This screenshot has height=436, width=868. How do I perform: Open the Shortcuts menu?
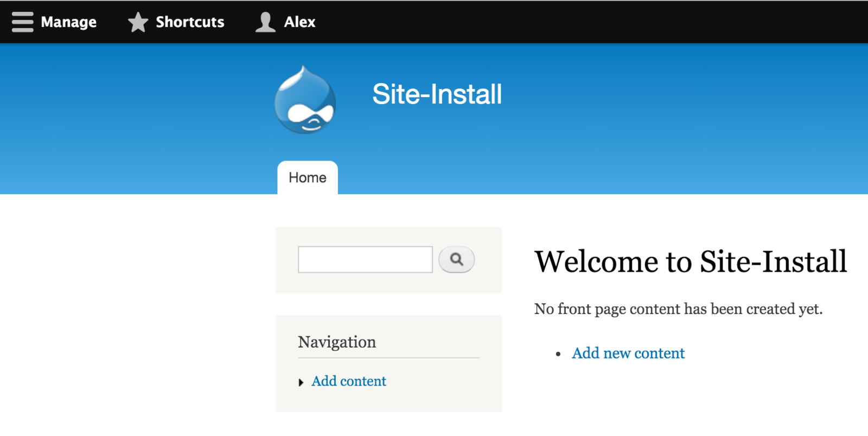176,22
